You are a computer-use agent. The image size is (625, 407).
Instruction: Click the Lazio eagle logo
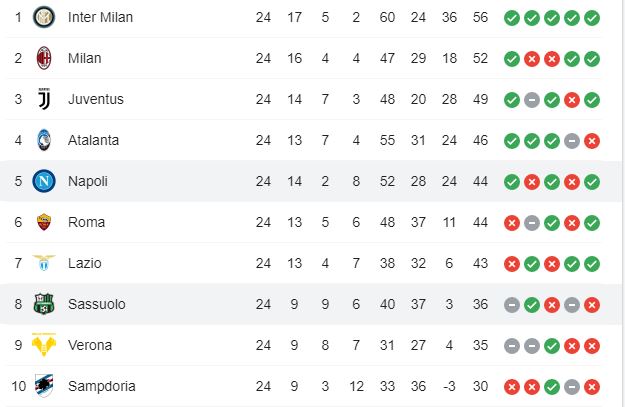pyautogui.click(x=44, y=263)
